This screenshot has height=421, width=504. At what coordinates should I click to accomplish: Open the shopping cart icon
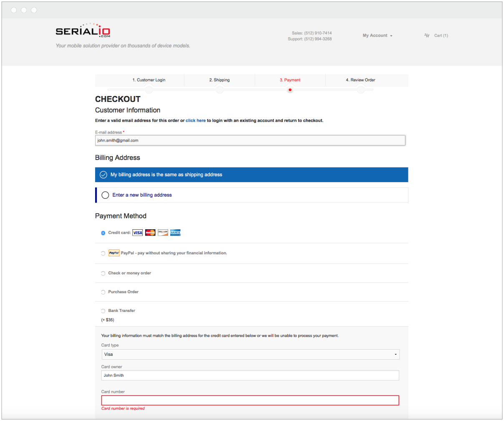pos(427,36)
